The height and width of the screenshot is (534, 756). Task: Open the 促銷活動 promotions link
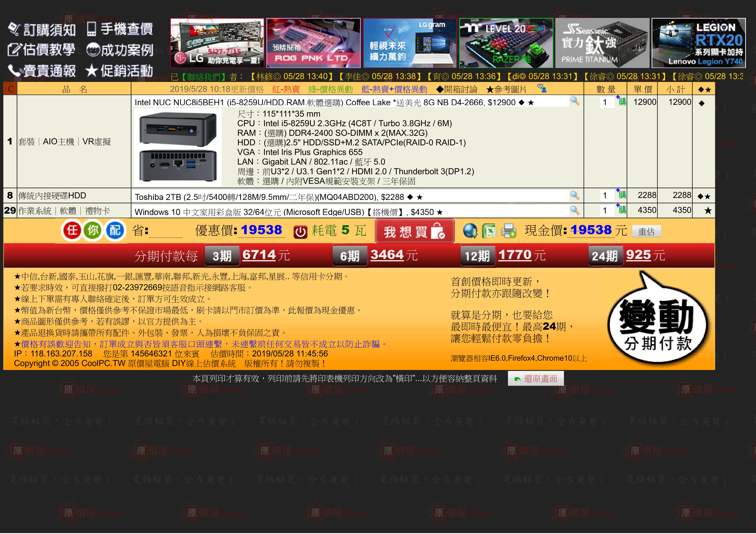point(119,71)
